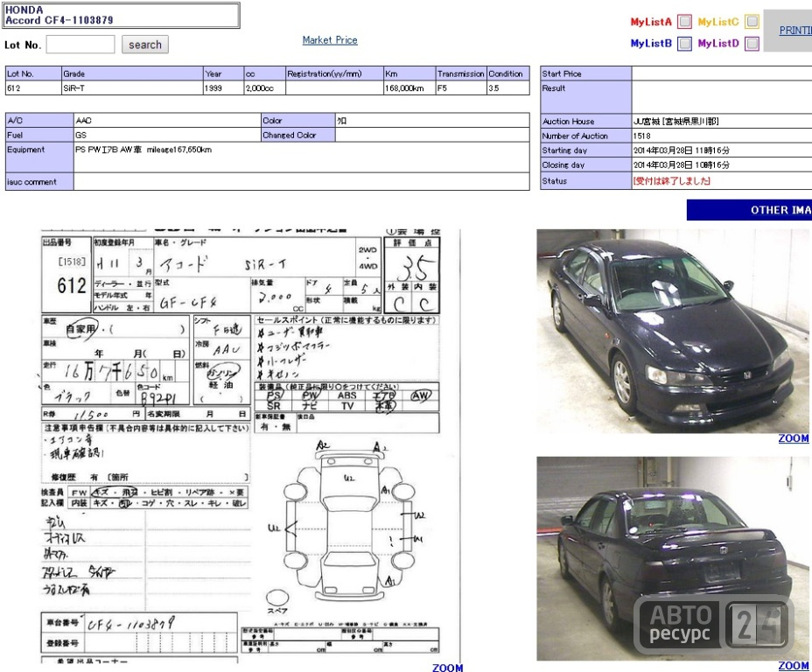Click the Honda Accord CF4-1103879 title box

click(122, 15)
